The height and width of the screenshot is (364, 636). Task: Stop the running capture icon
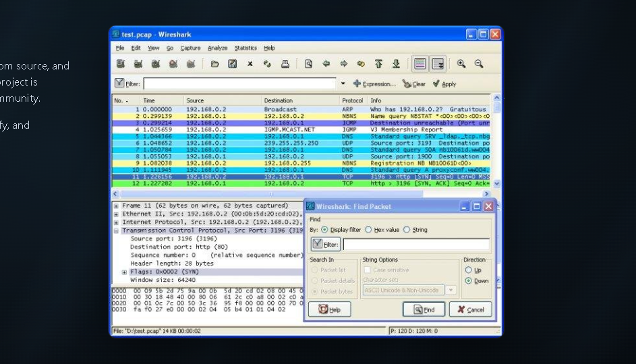[173, 63]
